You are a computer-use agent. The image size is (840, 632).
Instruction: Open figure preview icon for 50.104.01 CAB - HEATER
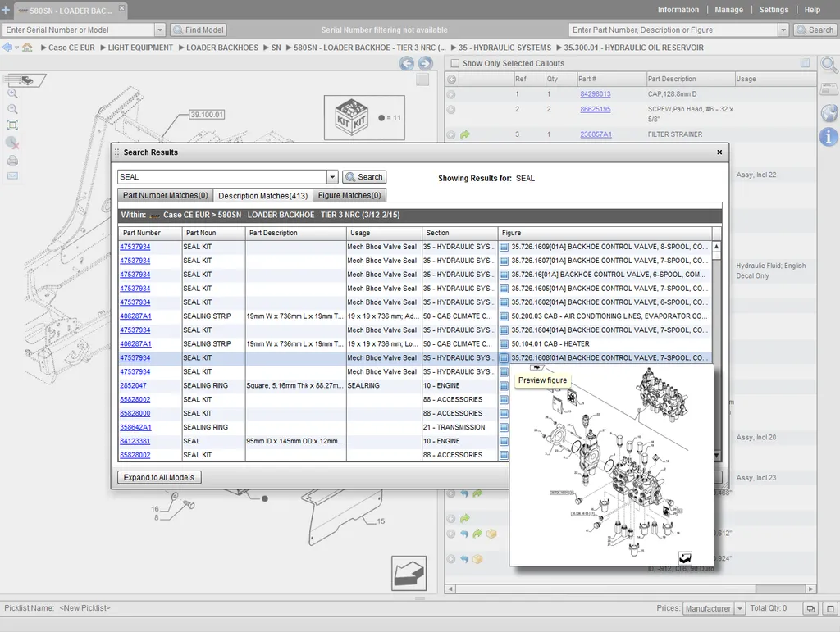point(504,344)
